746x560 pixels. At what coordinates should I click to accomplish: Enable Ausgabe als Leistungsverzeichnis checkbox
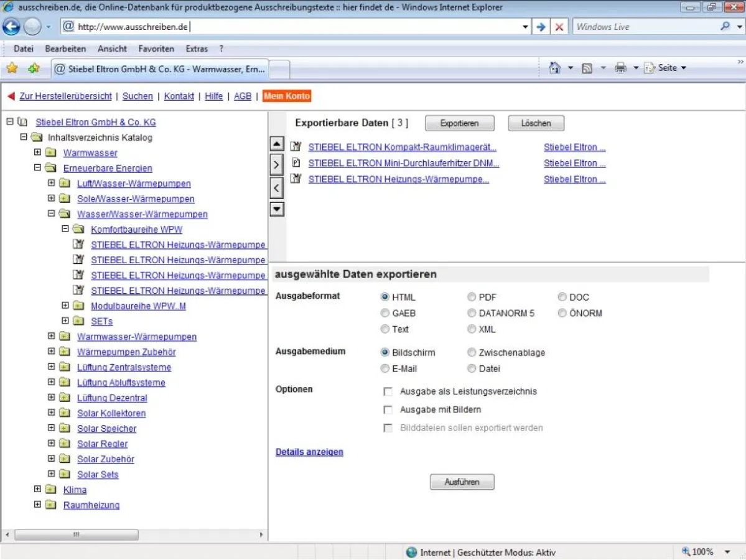[388, 392]
